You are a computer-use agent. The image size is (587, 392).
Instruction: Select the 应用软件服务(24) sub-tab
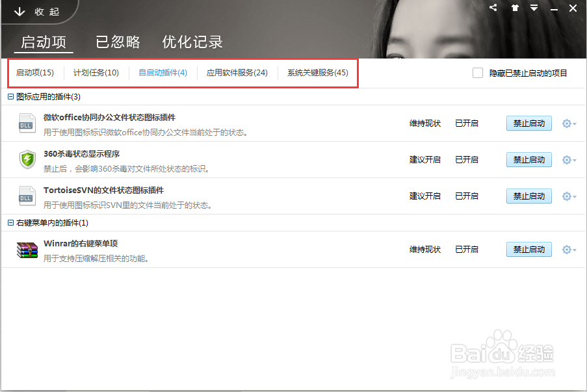click(237, 73)
